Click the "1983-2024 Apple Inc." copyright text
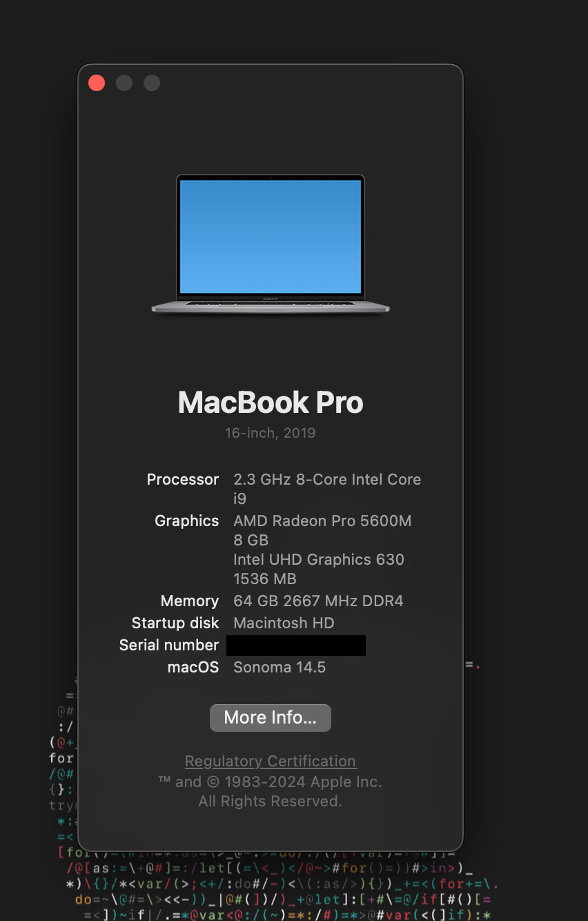 (304, 782)
